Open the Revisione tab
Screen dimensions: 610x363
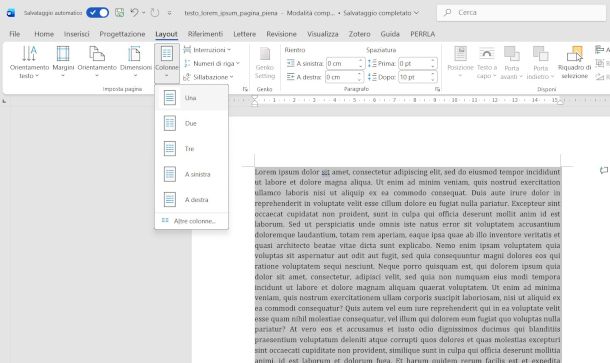[281, 34]
